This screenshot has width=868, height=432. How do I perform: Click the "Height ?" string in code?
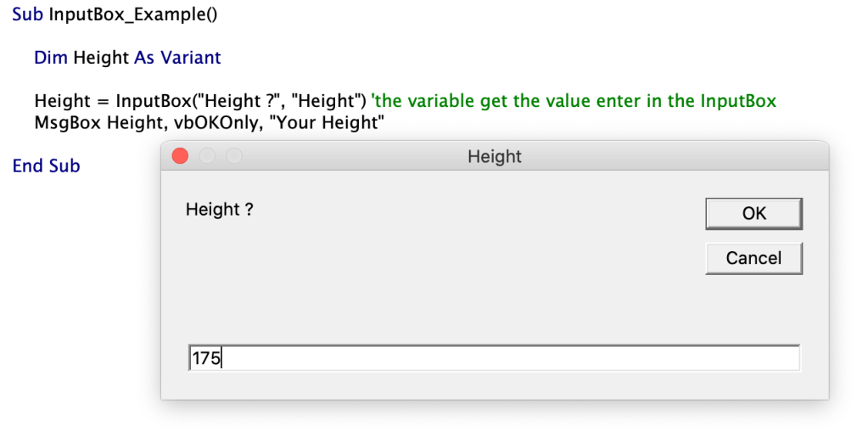pyautogui.click(x=229, y=101)
